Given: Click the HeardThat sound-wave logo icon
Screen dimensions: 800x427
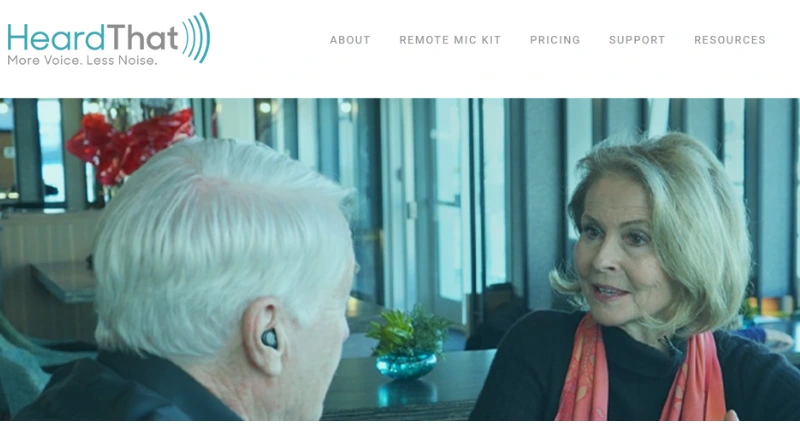Looking at the screenshot, I should (196, 37).
